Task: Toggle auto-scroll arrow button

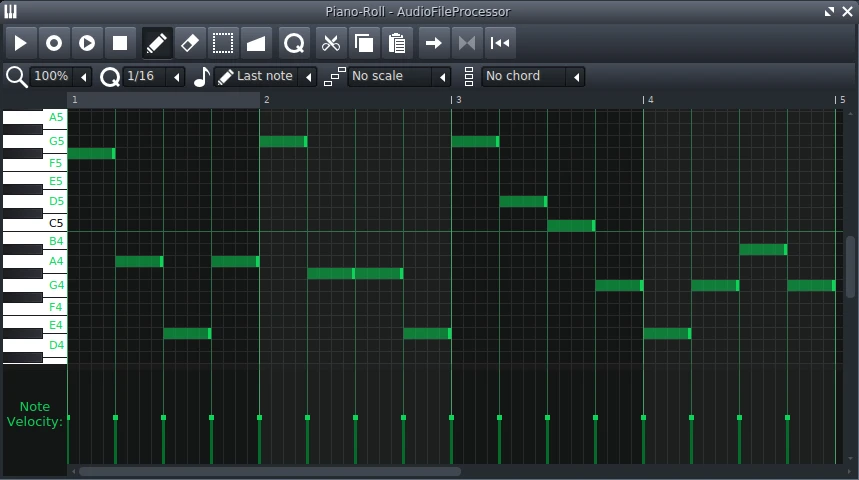Action: (x=434, y=43)
